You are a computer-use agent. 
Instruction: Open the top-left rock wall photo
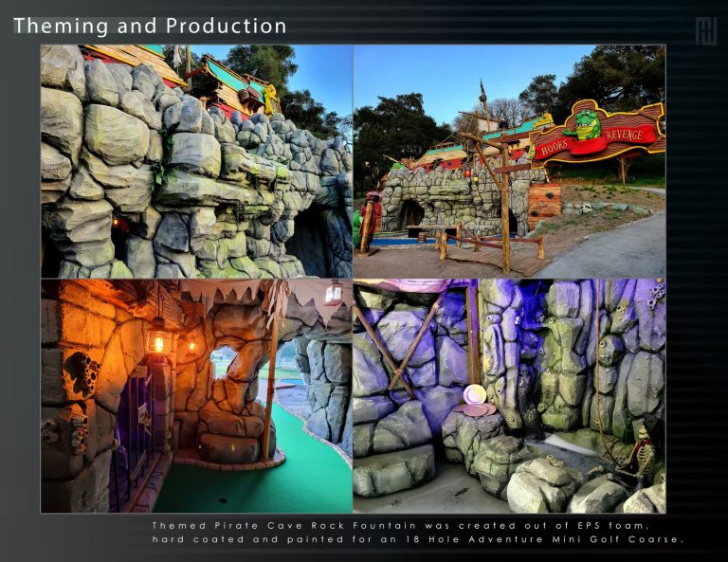pyautogui.click(x=196, y=161)
